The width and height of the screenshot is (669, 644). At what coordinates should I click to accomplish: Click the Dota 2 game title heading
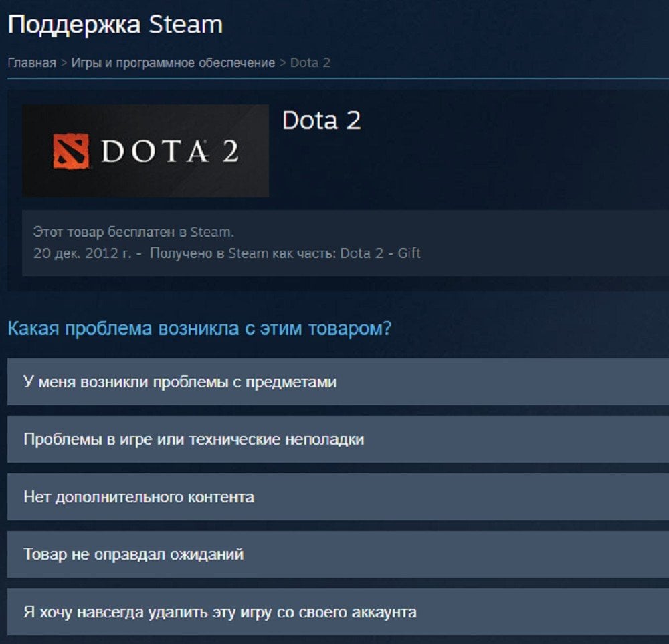tap(321, 120)
